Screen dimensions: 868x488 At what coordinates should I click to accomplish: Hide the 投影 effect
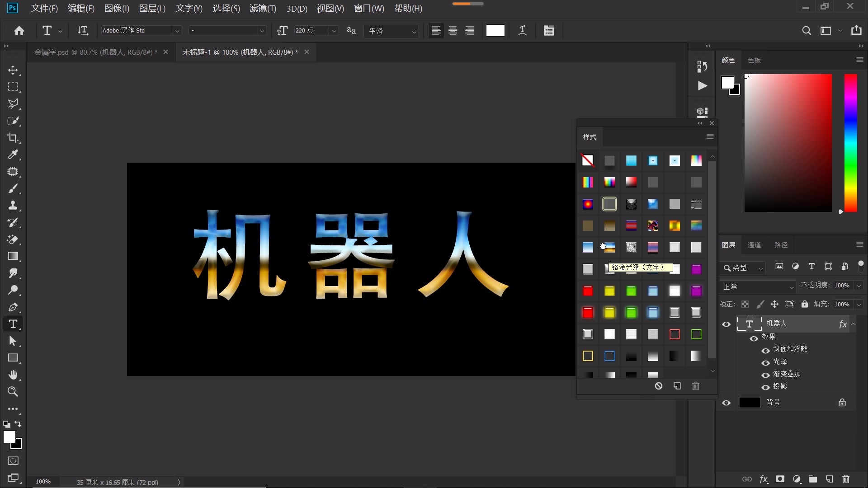tap(765, 388)
